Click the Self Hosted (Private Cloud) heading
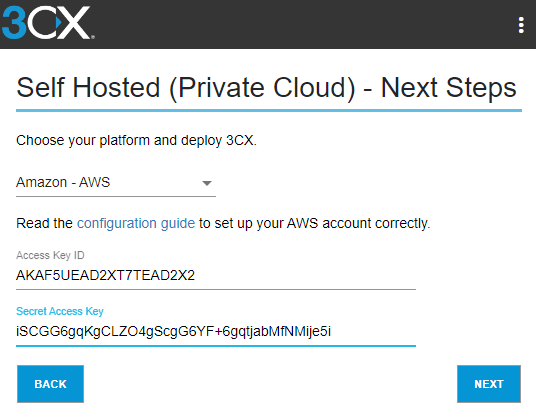Image resolution: width=536 pixels, height=413 pixels. tap(266, 88)
